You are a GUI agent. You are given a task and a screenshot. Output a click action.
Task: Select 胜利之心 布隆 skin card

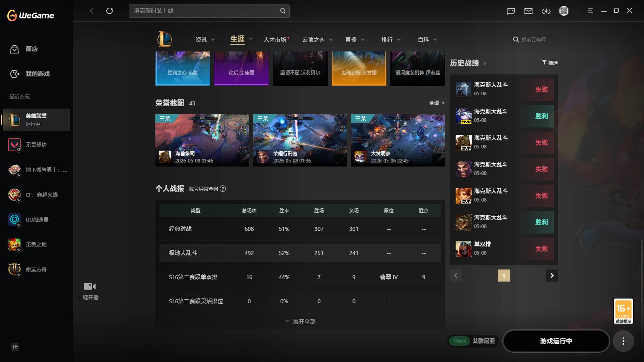coord(183,68)
